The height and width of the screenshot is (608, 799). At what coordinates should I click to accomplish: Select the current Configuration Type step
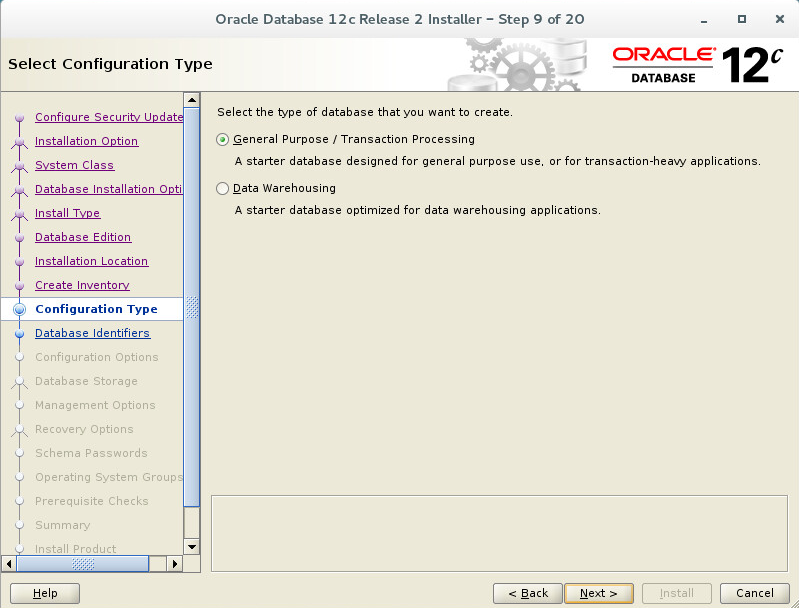pyautogui.click(x=92, y=309)
